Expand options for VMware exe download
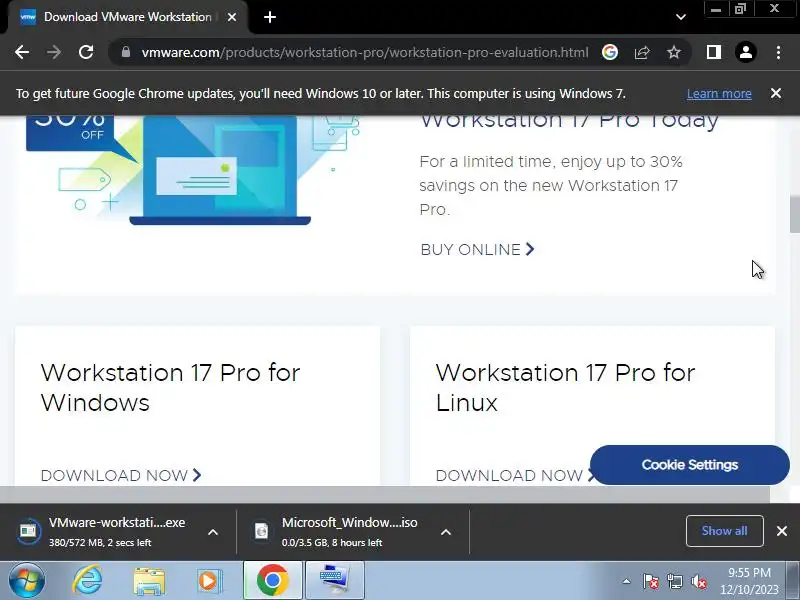The width and height of the screenshot is (800, 600). pos(213,532)
